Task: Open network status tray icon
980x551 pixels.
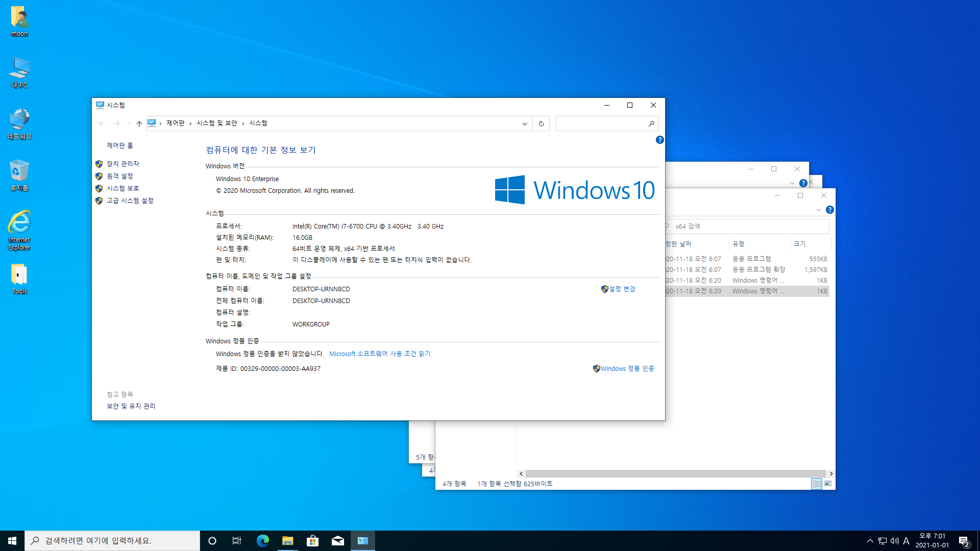Action: (x=882, y=541)
